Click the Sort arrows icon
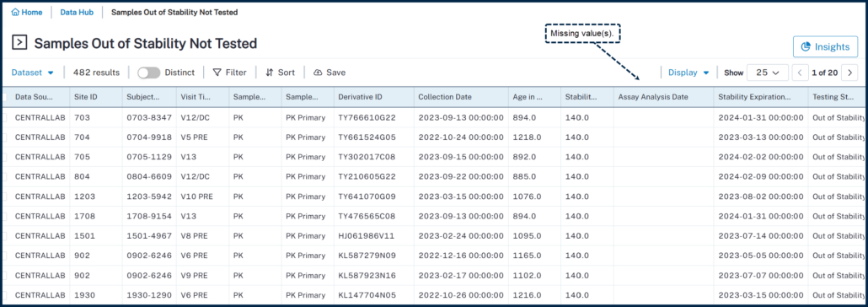The height and width of the screenshot is (307, 868). point(270,73)
